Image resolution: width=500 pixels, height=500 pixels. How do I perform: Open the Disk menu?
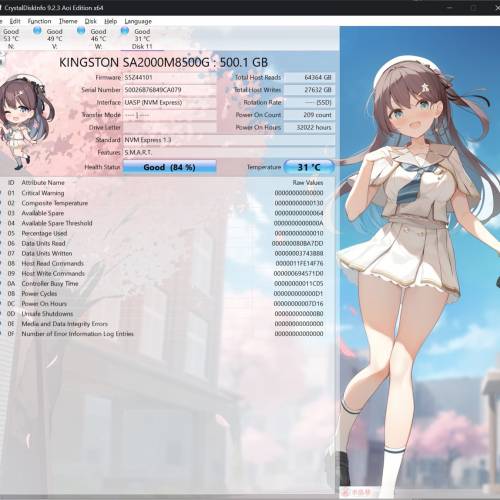tap(90, 21)
